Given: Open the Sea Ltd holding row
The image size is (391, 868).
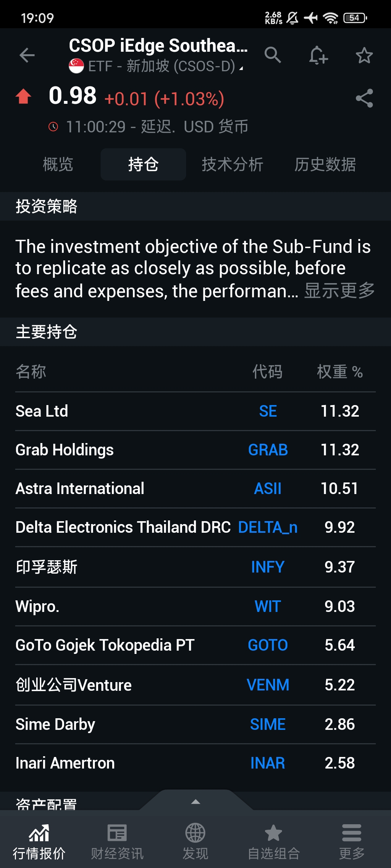Looking at the screenshot, I should pos(195,411).
